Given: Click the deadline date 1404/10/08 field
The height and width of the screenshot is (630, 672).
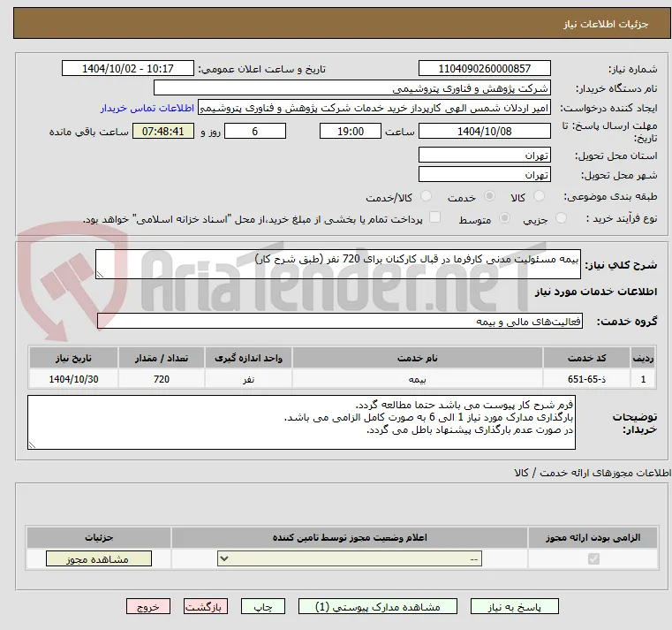Looking at the screenshot, I should coord(484,132).
